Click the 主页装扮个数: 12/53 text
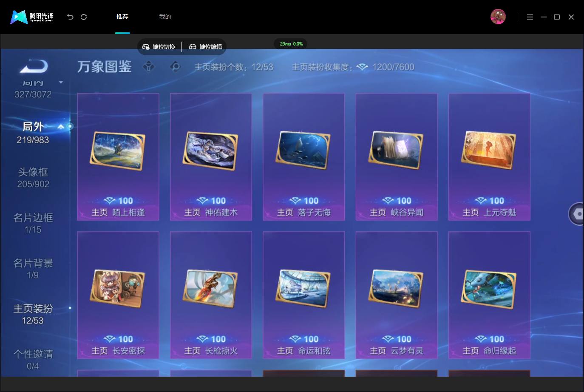The width and height of the screenshot is (584, 392). [x=234, y=67]
